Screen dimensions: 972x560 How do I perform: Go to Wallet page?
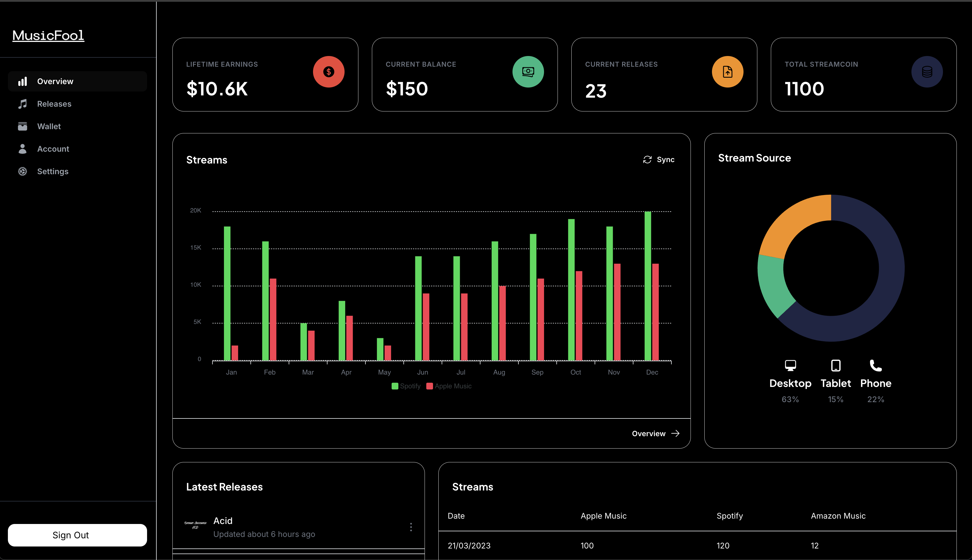[x=49, y=127]
